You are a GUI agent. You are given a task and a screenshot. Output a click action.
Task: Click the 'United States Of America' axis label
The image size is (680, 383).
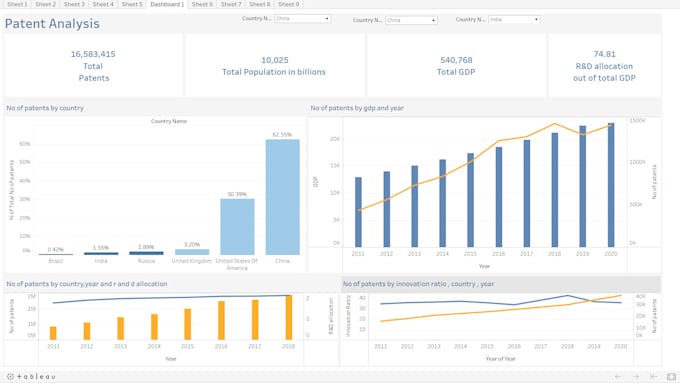pyautogui.click(x=237, y=264)
